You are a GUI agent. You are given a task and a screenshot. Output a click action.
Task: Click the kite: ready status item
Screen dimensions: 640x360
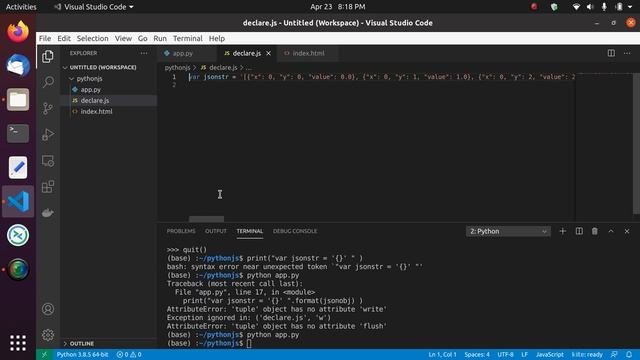(587, 354)
